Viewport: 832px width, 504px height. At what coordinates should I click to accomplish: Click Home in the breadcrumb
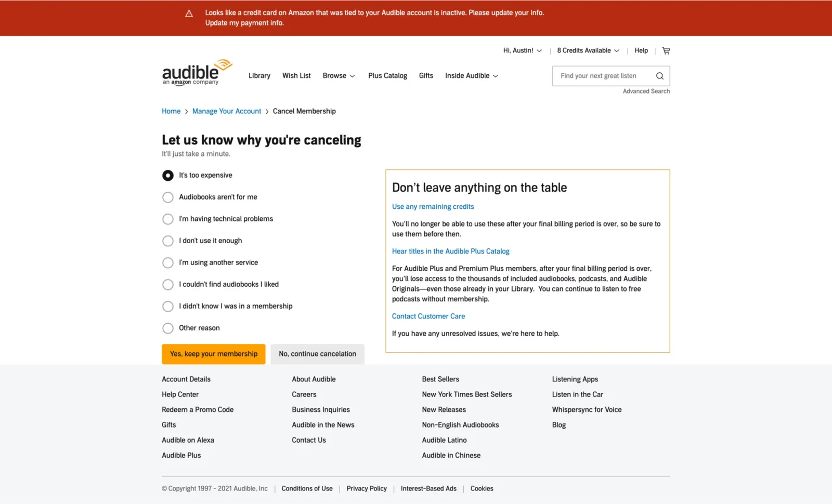171,111
